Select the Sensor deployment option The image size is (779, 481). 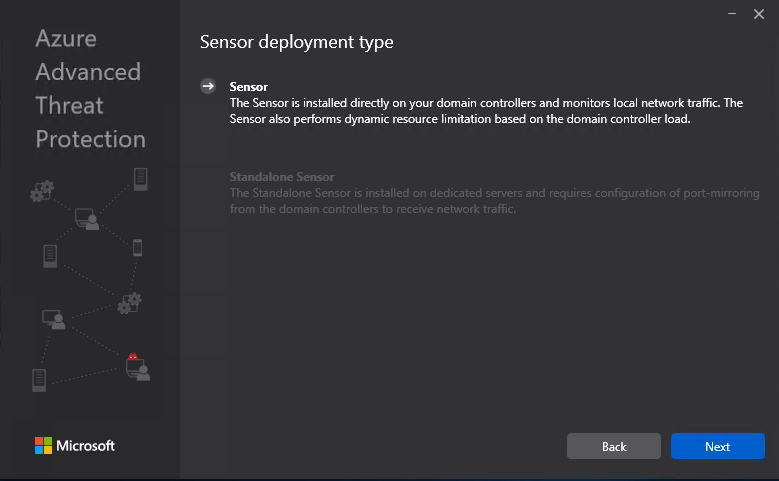tap(249, 87)
